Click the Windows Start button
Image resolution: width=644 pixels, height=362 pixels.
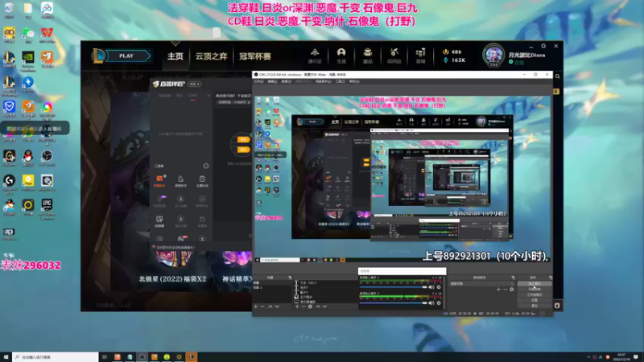click(x=6, y=357)
